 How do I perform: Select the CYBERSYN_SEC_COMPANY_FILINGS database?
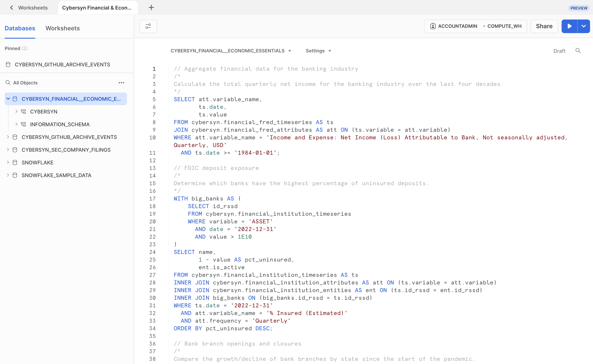click(66, 150)
